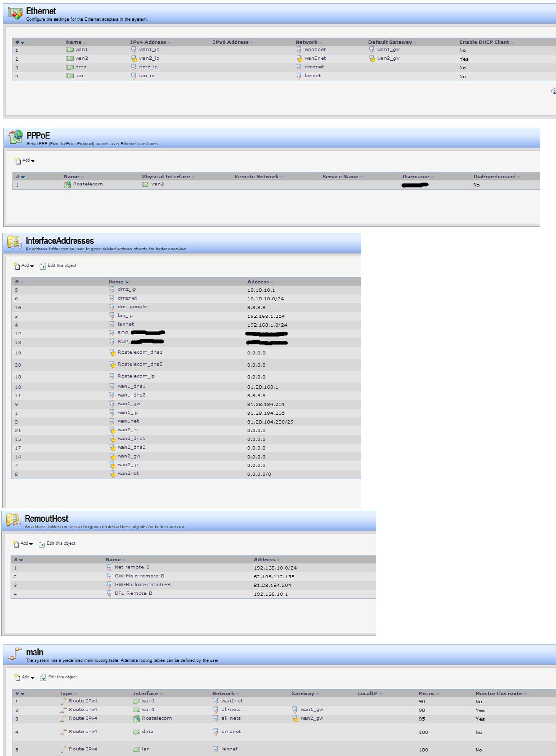556x756 pixels.
Task: Open the Add dropdown in main routing section
Action: (24, 677)
